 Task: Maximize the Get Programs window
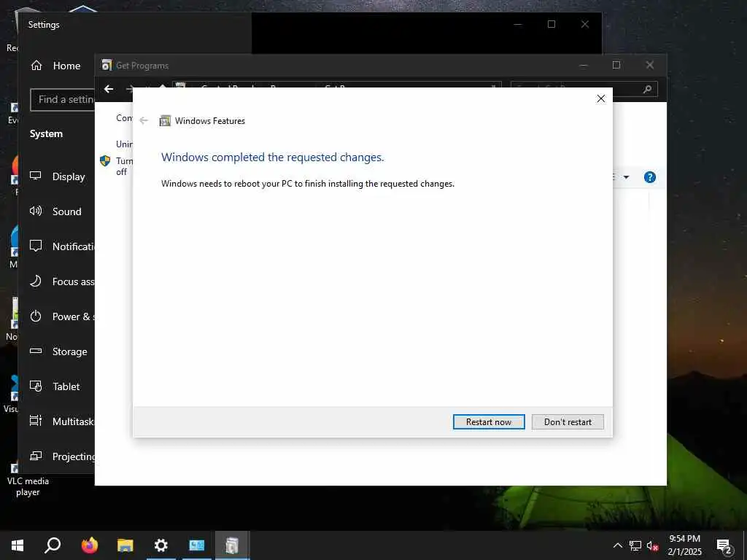616,65
